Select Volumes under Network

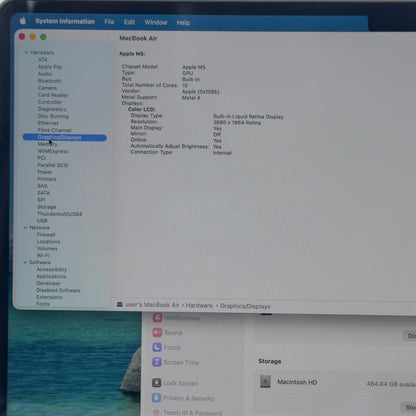pos(47,249)
